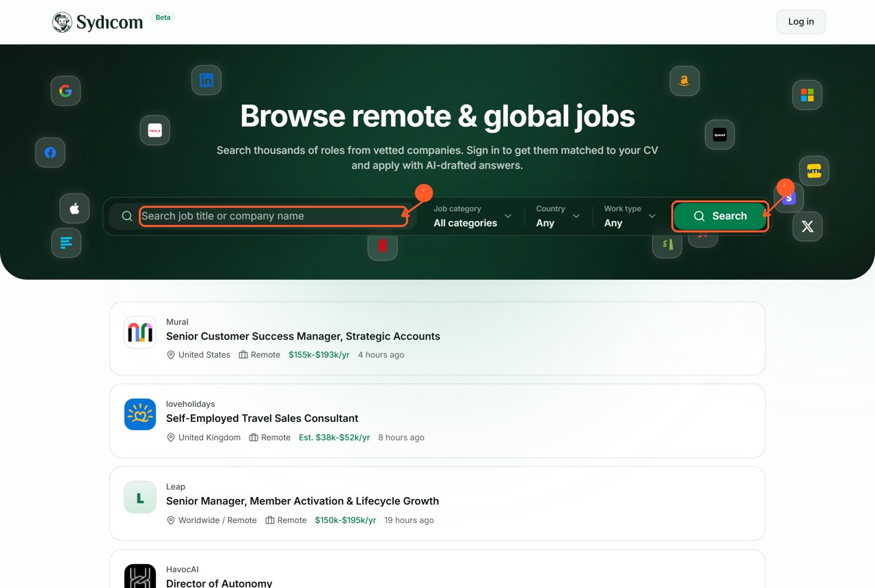This screenshot has width=875, height=588.
Task: Click the loveholidays company name text
Action: click(191, 404)
